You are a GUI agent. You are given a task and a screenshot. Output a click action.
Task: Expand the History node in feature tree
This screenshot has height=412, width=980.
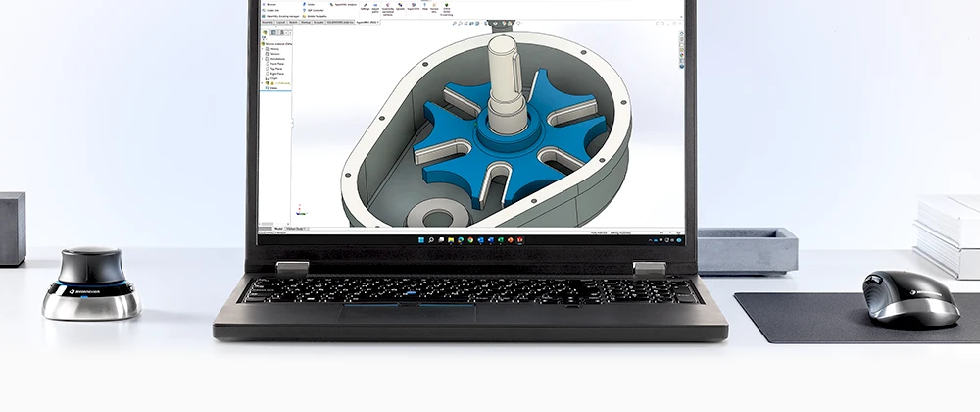tap(264, 49)
